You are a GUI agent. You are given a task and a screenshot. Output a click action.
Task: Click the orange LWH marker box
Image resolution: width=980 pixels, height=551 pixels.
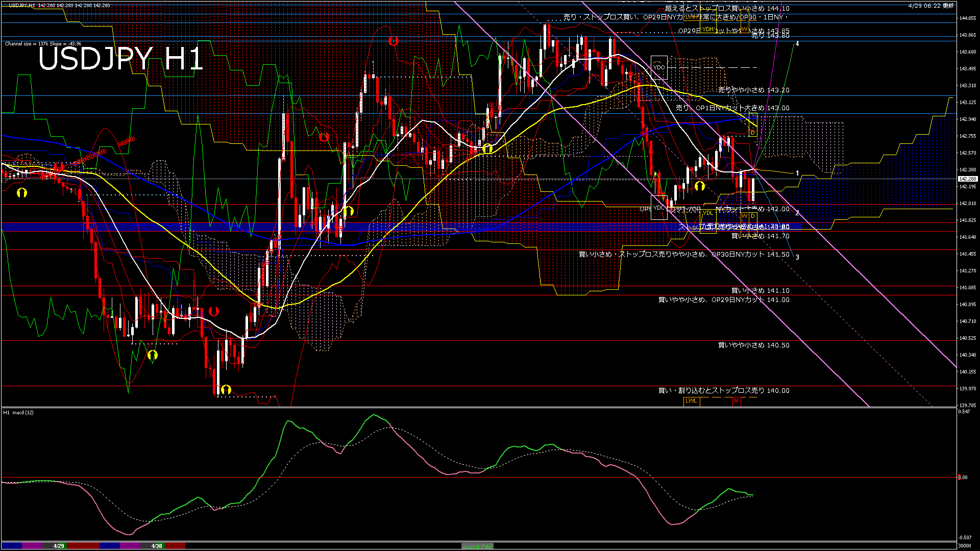(x=691, y=16)
